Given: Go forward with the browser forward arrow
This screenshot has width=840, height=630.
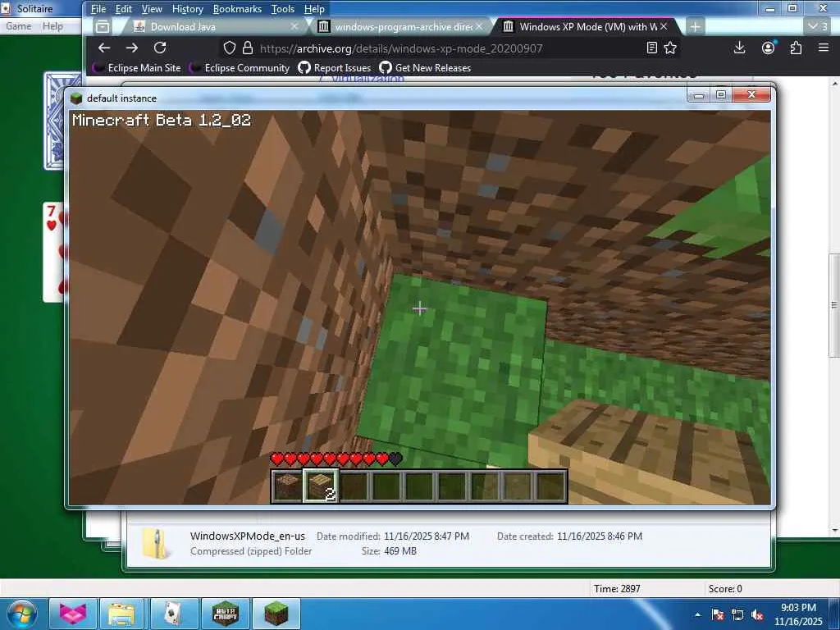Looking at the screenshot, I should click(132, 48).
